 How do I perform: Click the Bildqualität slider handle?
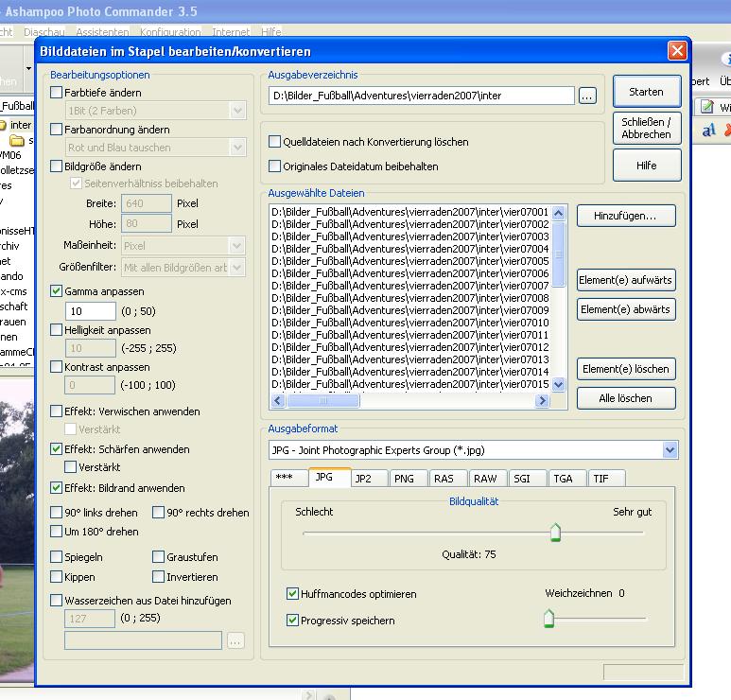(555, 534)
